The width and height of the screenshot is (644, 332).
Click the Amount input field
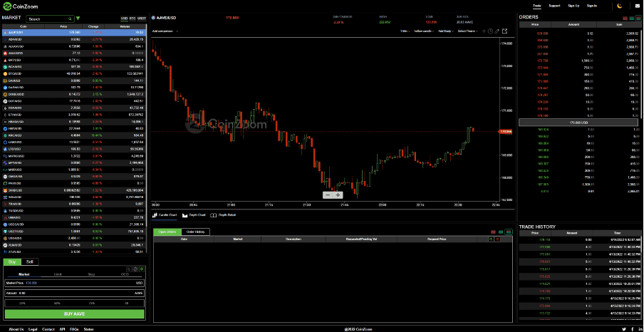click(74, 293)
